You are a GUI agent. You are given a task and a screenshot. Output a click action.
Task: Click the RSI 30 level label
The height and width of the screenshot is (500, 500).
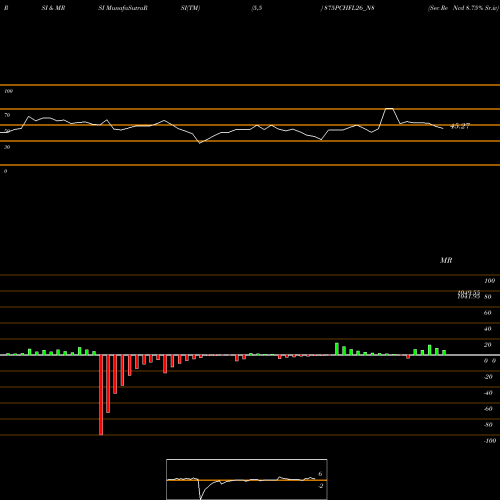coord(7,147)
